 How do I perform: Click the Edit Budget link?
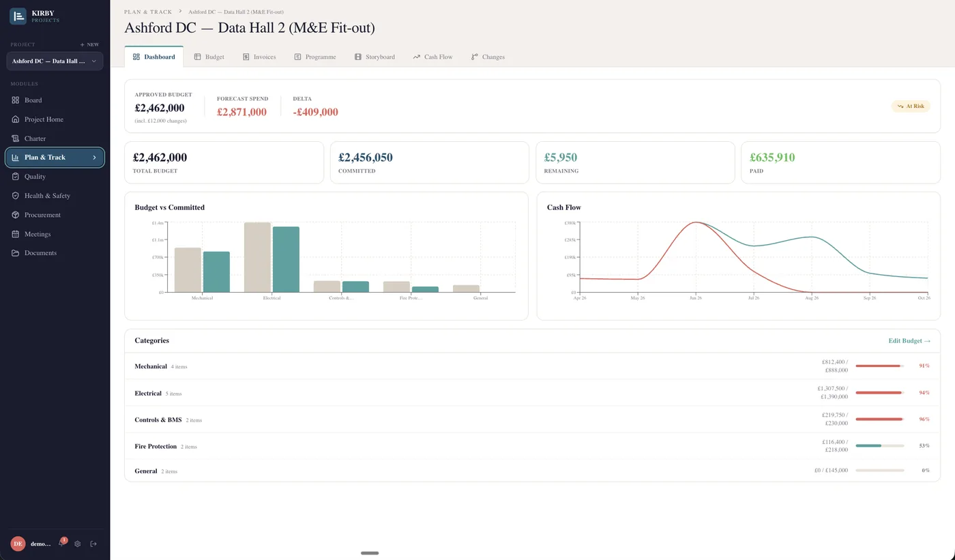[909, 340]
